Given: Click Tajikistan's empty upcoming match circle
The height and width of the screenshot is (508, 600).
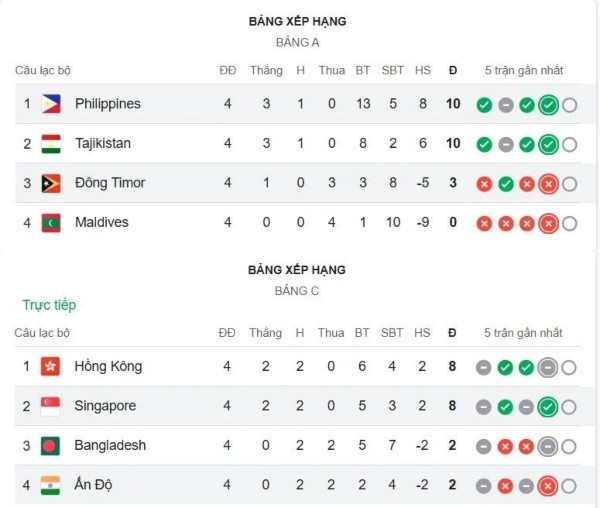Looking at the screenshot, I should coord(570,145).
